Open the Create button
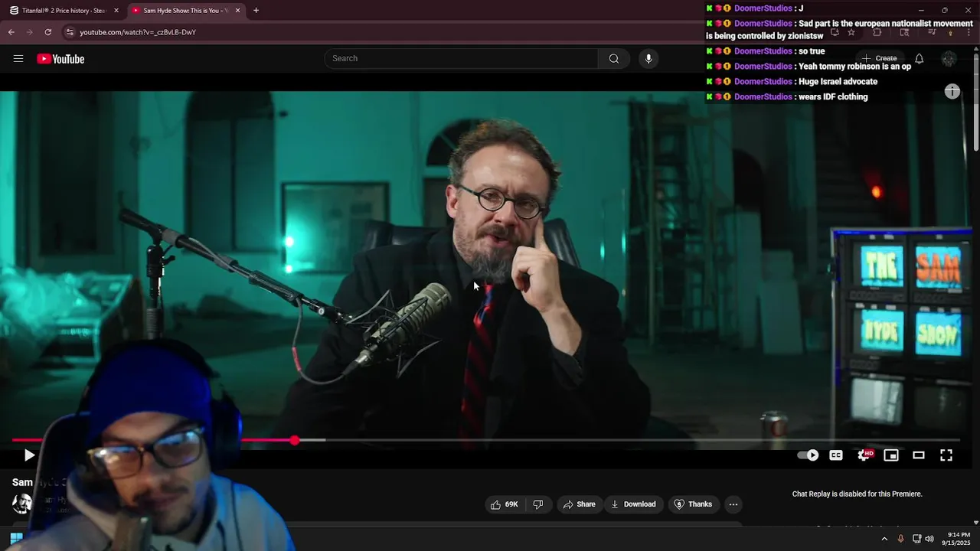The image size is (980, 551). [x=880, y=59]
